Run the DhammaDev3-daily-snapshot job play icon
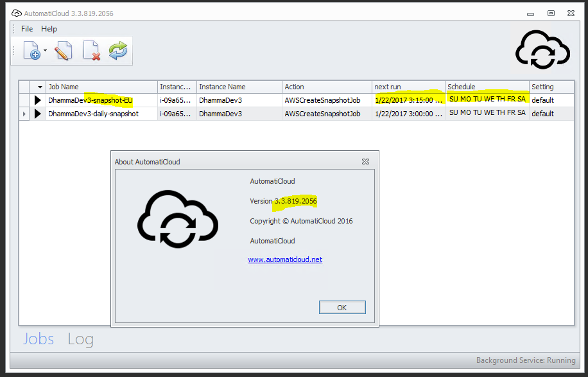 pos(37,114)
